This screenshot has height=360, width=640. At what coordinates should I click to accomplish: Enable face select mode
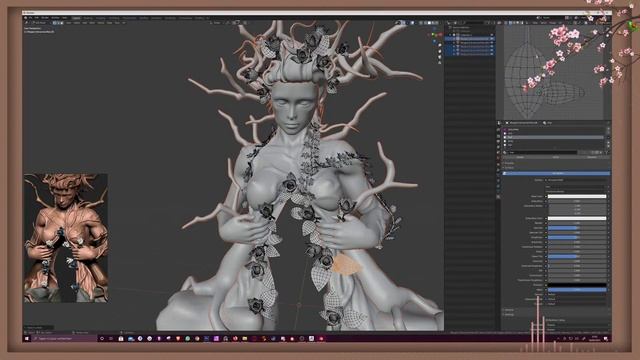62,23
